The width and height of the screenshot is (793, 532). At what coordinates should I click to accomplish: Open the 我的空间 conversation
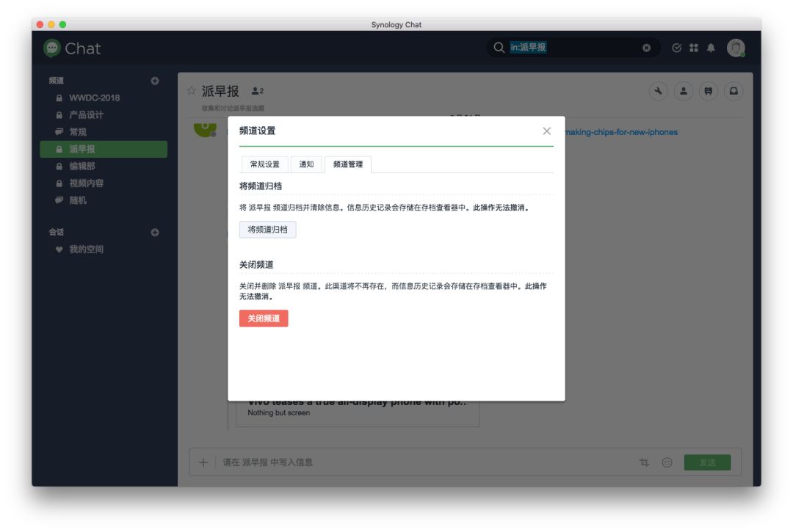pyautogui.click(x=104, y=249)
